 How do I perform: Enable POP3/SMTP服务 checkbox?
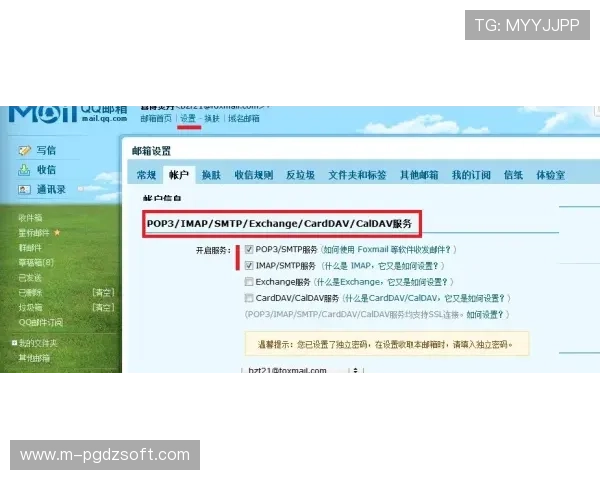click(x=249, y=250)
